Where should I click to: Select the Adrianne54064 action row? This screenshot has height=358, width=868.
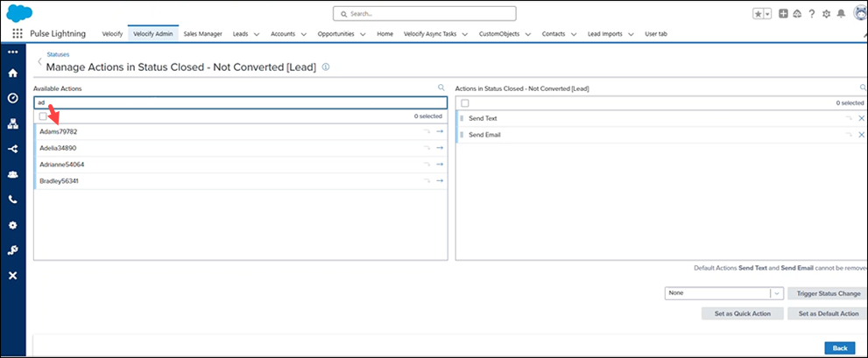click(x=241, y=165)
